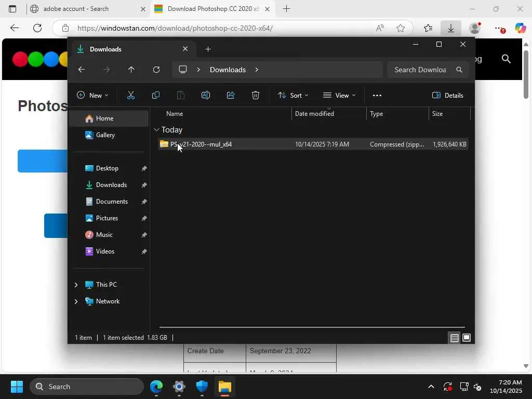The width and height of the screenshot is (532, 399).
Task: Click the Compressed (zipp... type cell
Action: (x=396, y=144)
